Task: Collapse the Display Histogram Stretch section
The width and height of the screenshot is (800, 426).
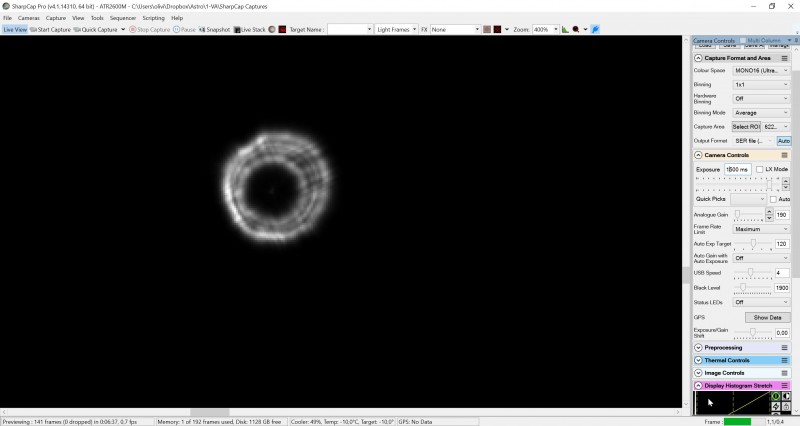Action: point(698,386)
